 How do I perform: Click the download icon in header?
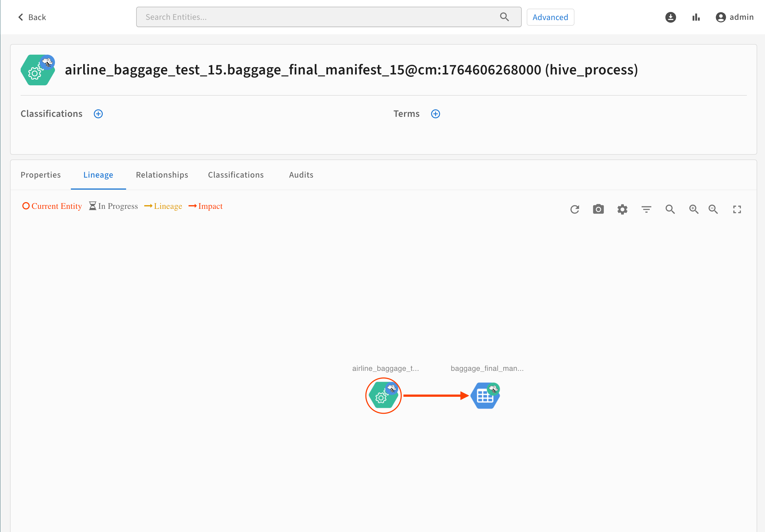pyautogui.click(x=670, y=17)
